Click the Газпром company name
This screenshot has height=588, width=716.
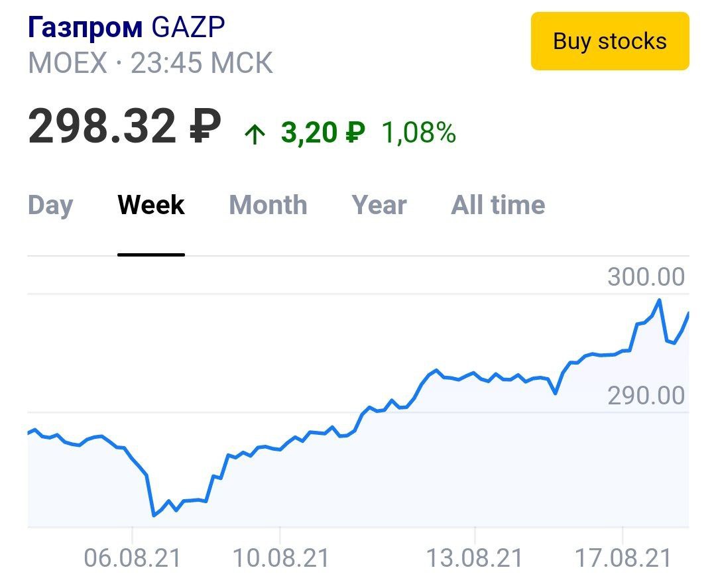[x=85, y=28]
